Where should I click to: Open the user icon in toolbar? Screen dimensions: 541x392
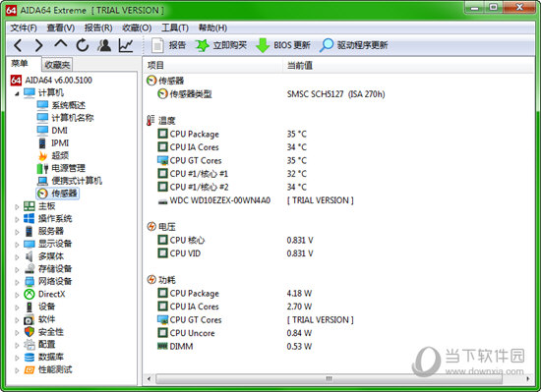[x=104, y=45]
